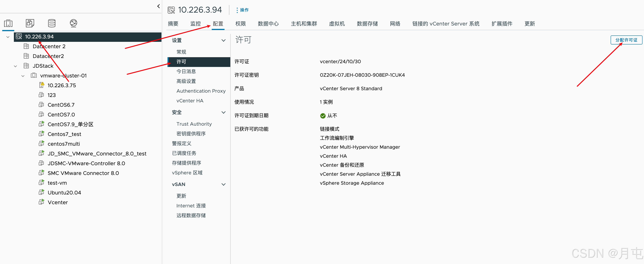
Task: Collapse the 安全 security section
Action: tap(224, 112)
